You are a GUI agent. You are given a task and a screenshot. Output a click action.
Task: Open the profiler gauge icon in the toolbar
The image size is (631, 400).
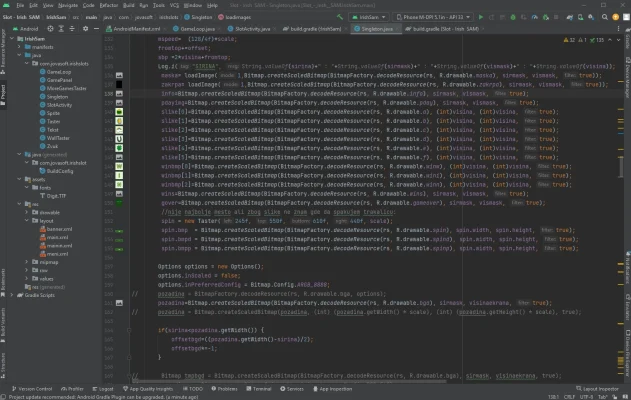coord(534,17)
